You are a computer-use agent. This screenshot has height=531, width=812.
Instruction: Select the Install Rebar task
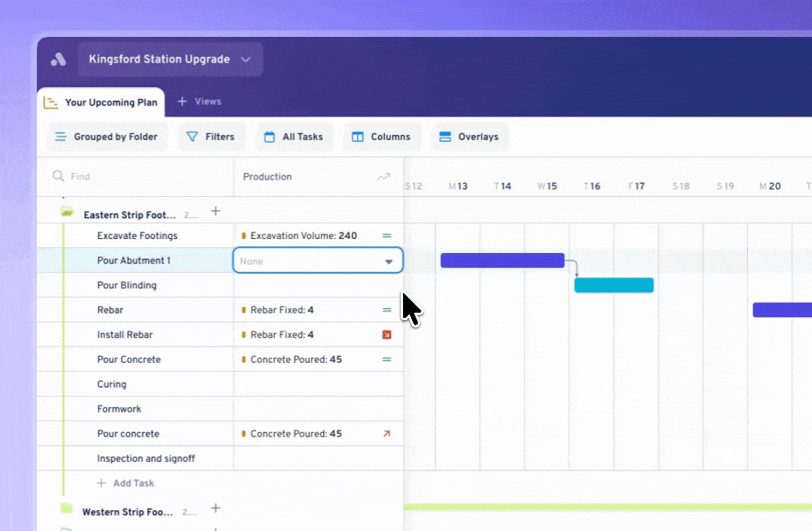(125, 335)
